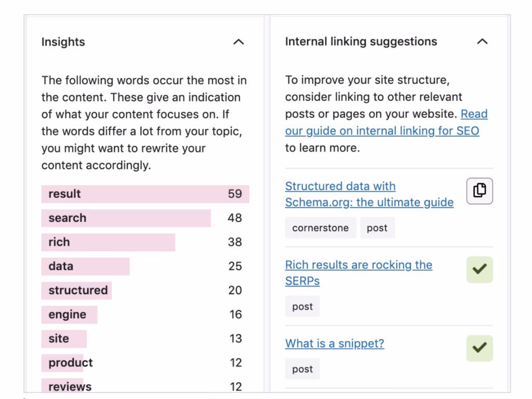Screen dimensions: 532x399
Task: Click the post tag under the SERPs suggestion
Action: tap(302, 306)
